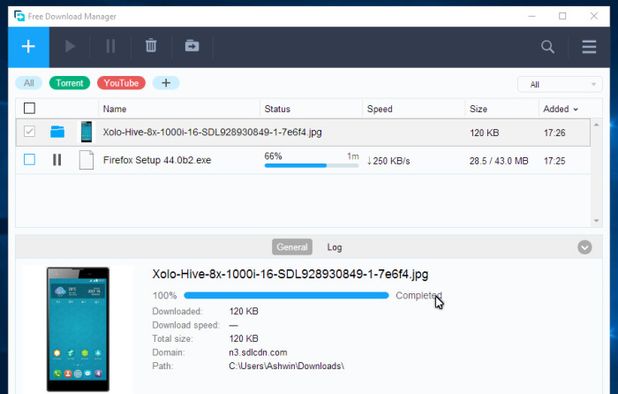The image size is (618, 394).
Task: Click the 17:25 added time
Action: click(x=554, y=161)
